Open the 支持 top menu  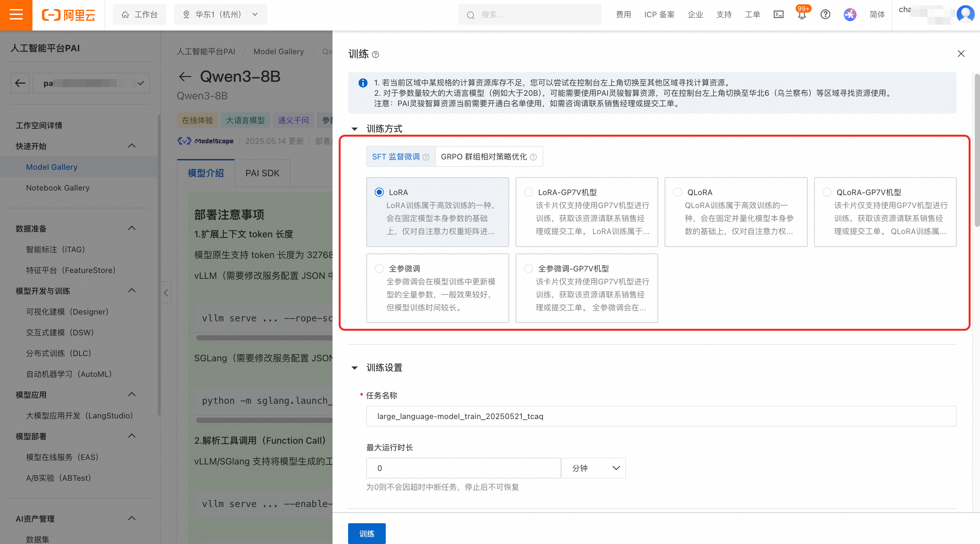(x=724, y=15)
